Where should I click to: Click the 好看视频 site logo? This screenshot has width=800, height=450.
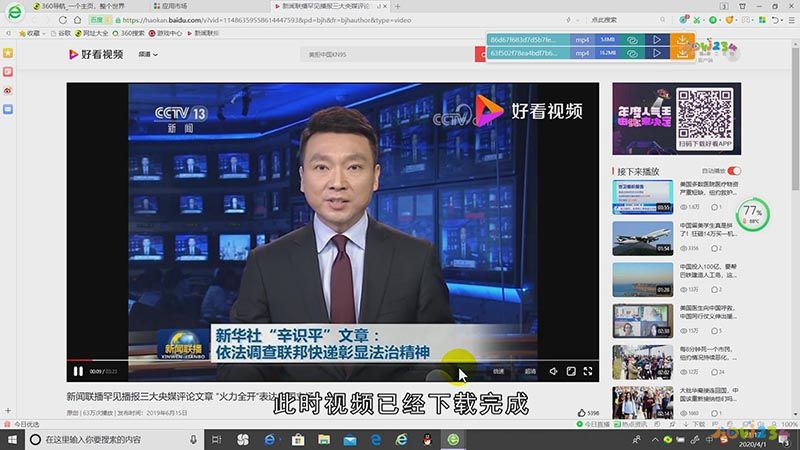coord(96,54)
